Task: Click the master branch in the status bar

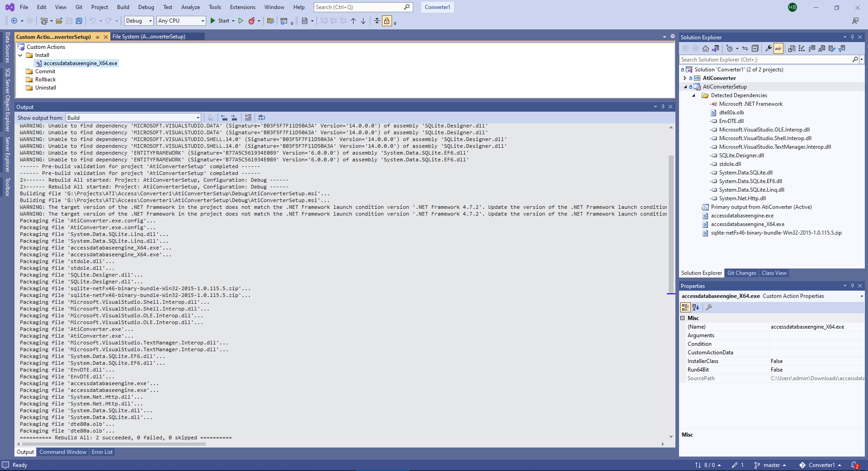Action: 772,465
